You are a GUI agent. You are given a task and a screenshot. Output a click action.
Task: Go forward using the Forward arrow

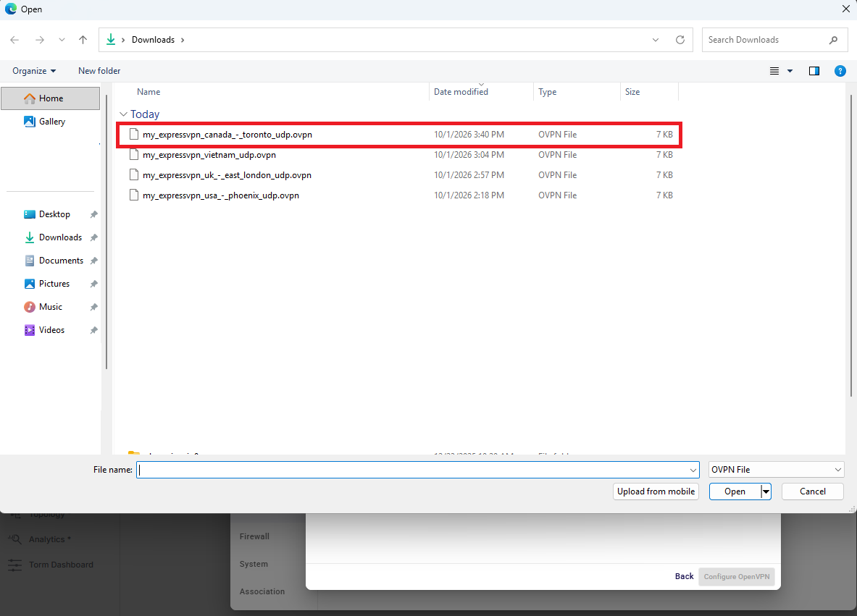[39, 40]
